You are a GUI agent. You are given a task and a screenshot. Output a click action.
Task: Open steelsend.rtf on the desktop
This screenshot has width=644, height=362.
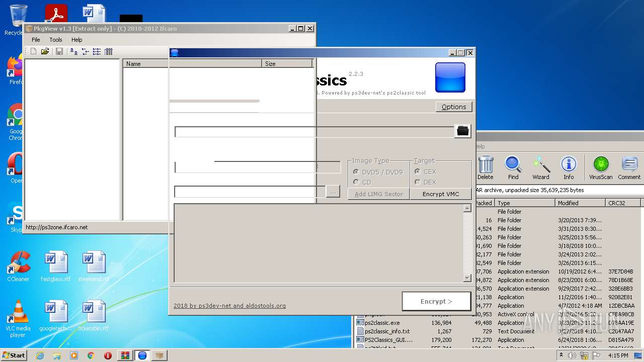point(94,266)
